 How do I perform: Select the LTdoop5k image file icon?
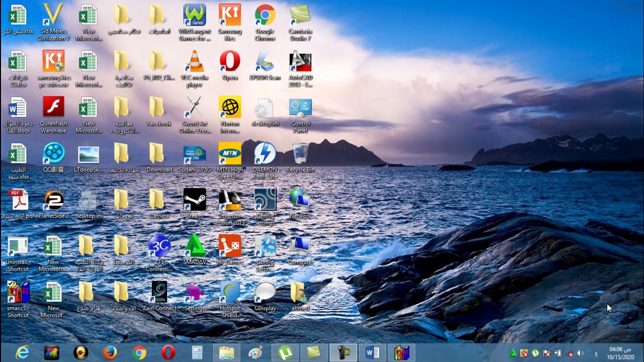tap(89, 158)
